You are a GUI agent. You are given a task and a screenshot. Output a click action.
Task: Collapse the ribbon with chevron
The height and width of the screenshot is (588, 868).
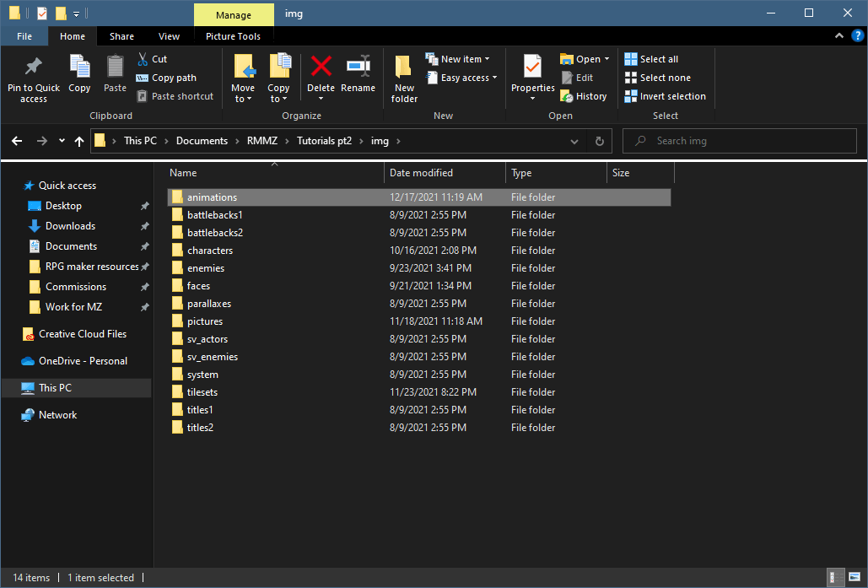[839, 36]
